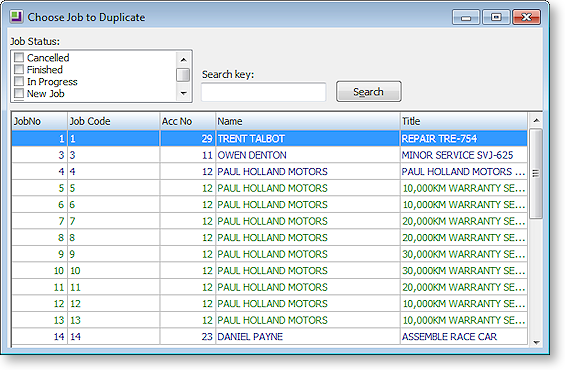The height and width of the screenshot is (370, 565).
Task: Select the DANIEL PAYNE race car job
Action: coord(270,336)
